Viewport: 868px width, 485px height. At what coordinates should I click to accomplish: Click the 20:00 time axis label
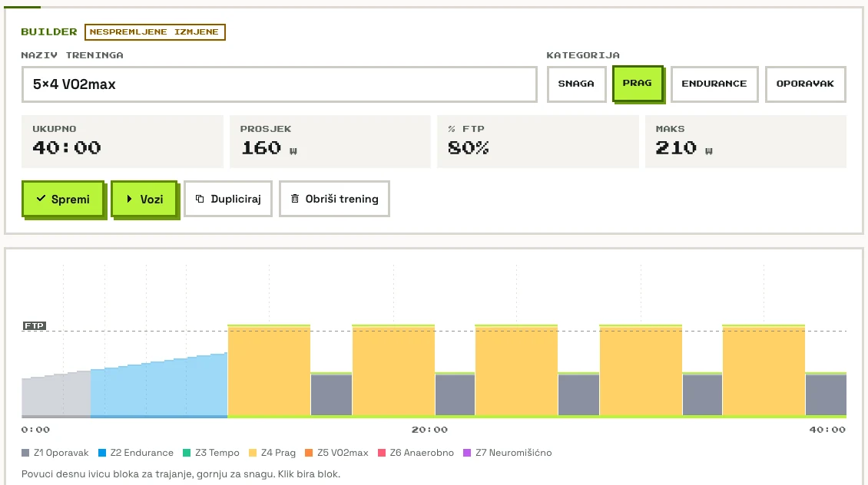429,430
